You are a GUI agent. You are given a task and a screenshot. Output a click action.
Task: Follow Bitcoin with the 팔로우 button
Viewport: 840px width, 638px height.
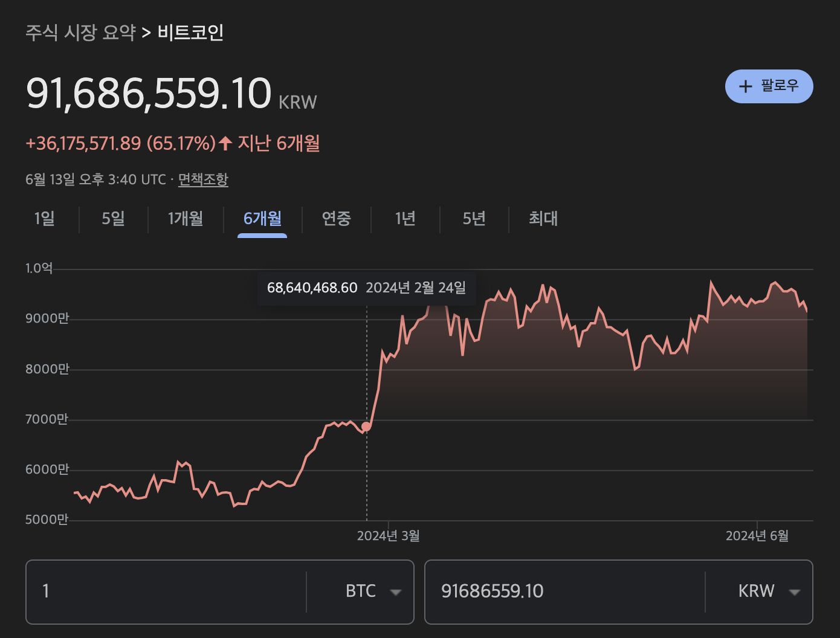(769, 86)
